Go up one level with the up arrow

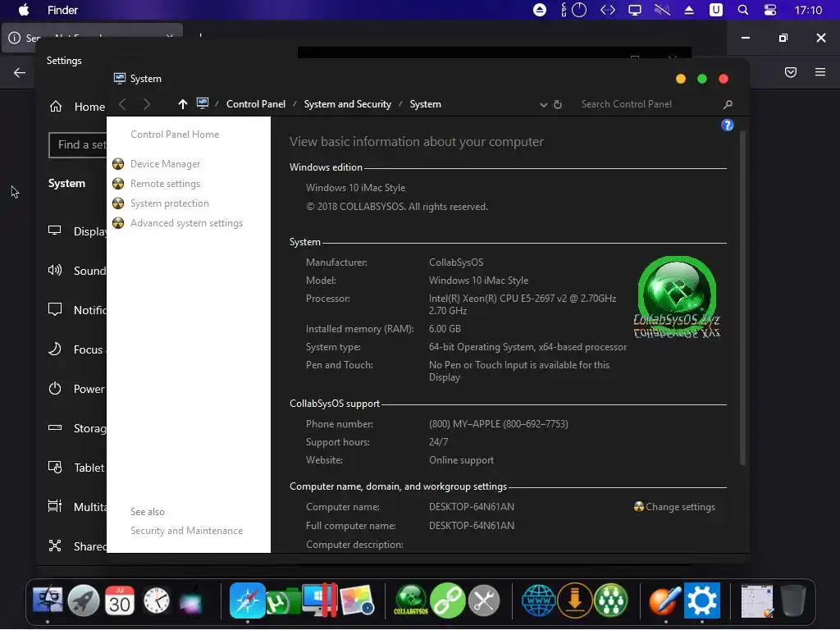click(183, 104)
